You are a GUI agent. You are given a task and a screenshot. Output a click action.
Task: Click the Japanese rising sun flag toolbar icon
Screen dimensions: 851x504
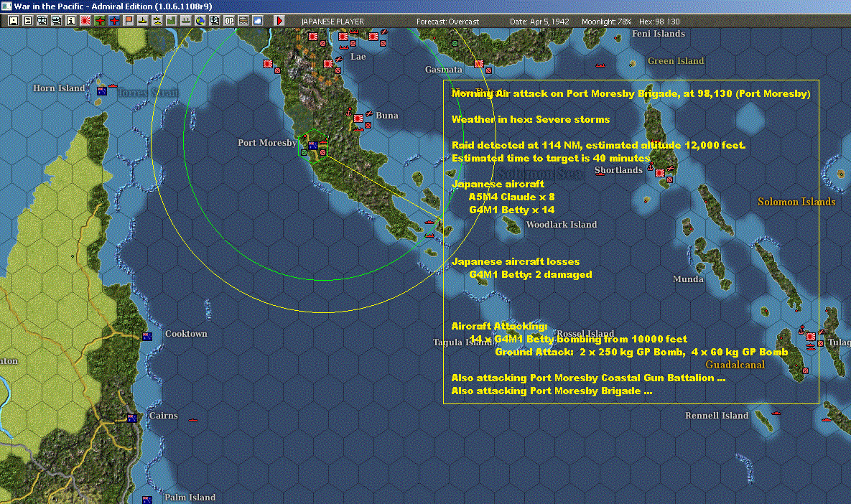85,21
